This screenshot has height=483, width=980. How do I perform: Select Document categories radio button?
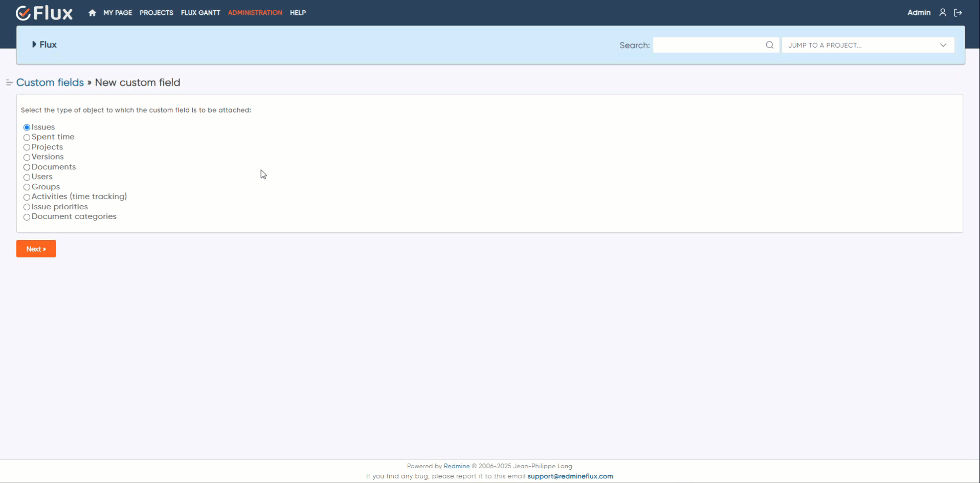27,217
